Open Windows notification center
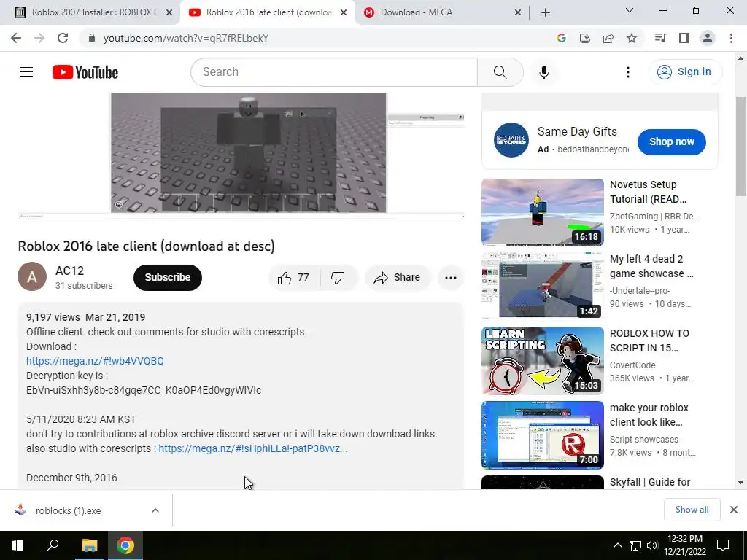Image resolution: width=747 pixels, height=560 pixels. (723, 545)
